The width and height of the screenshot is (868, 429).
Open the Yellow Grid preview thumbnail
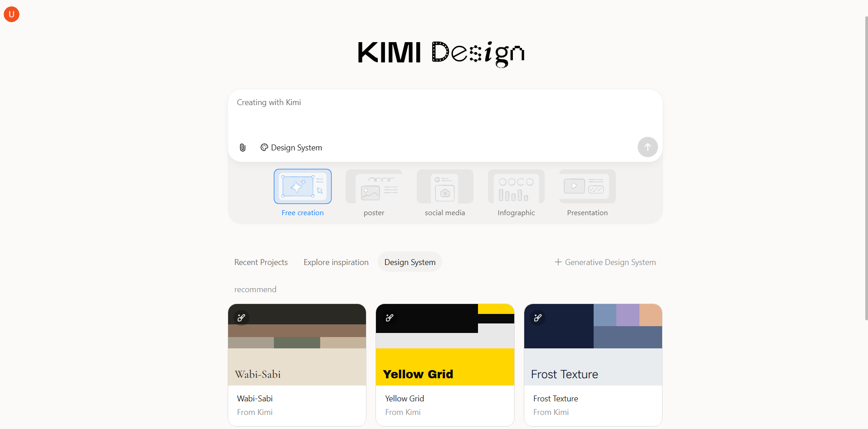(445, 344)
